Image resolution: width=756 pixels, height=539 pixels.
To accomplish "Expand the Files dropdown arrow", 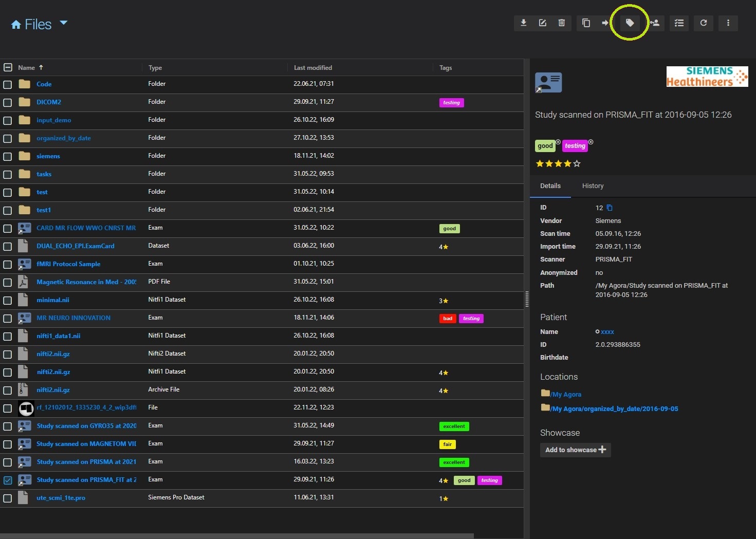I will coord(64,23).
